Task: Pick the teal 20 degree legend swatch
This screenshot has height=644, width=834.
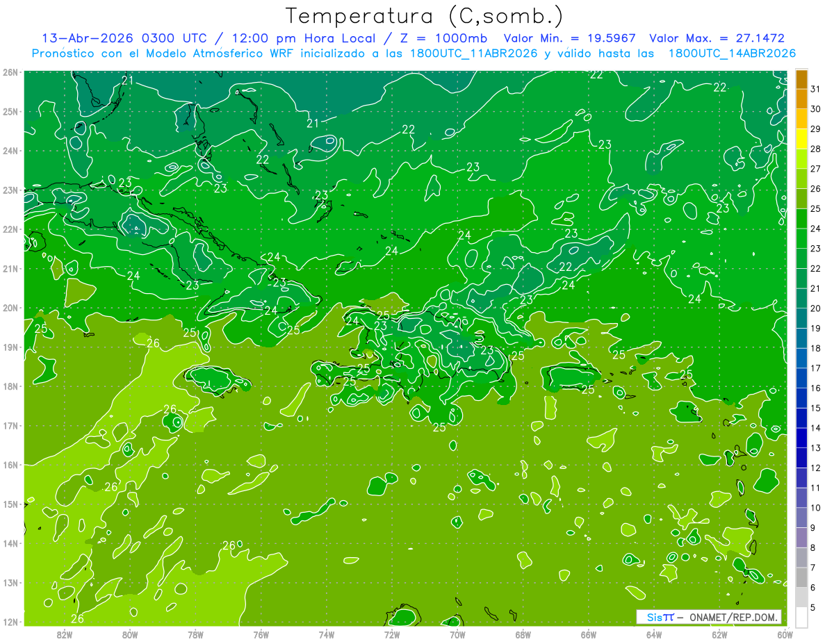Action: coord(802,299)
